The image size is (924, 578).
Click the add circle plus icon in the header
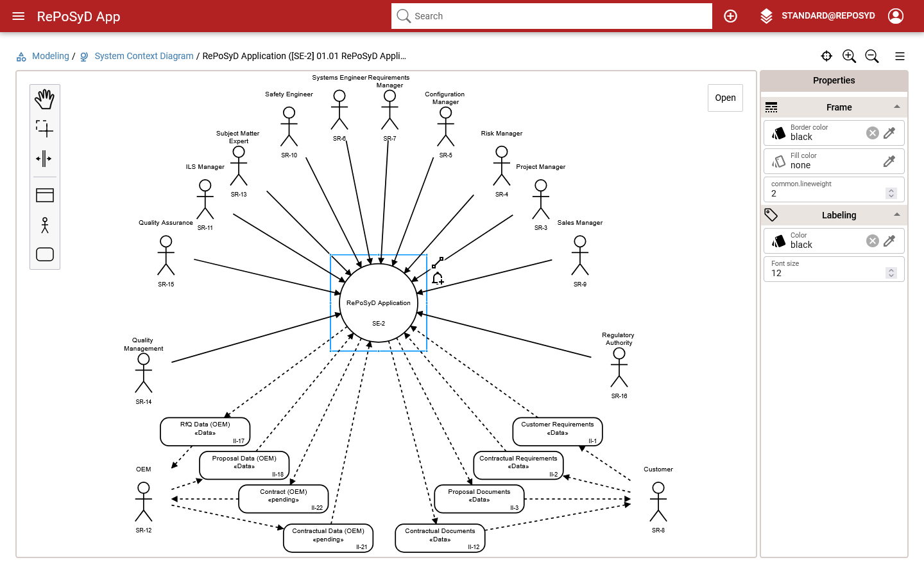[730, 16]
